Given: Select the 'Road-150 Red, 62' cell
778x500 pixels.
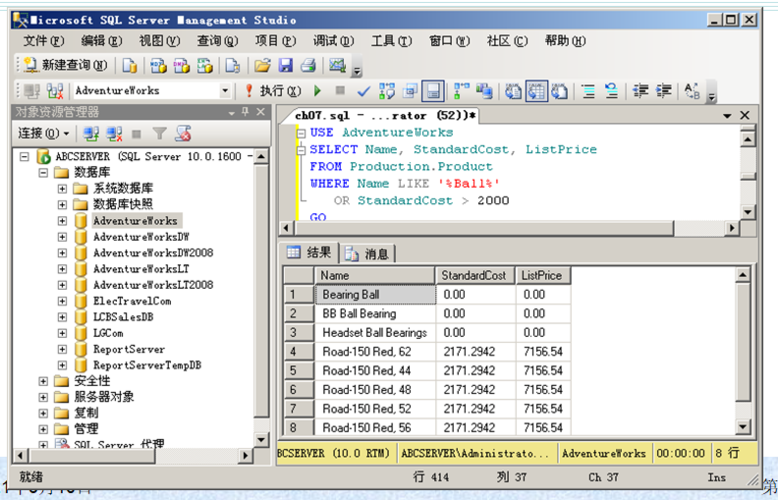Looking at the screenshot, I should point(375,352).
